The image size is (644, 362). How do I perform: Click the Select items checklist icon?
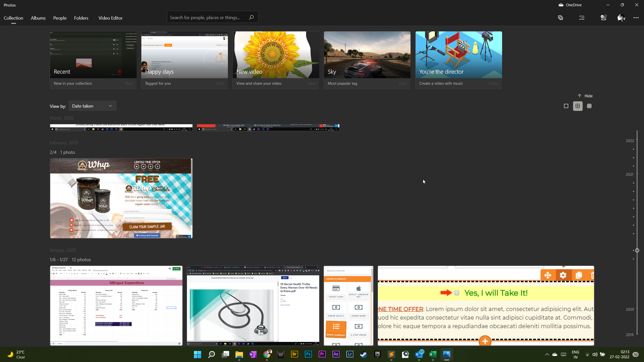click(x=582, y=18)
